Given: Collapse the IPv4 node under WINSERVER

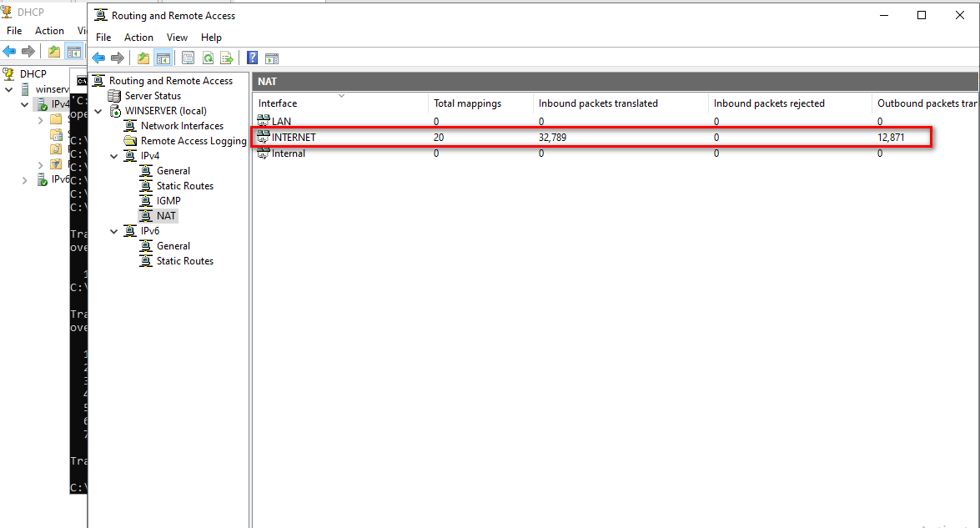Looking at the screenshot, I should click(114, 156).
